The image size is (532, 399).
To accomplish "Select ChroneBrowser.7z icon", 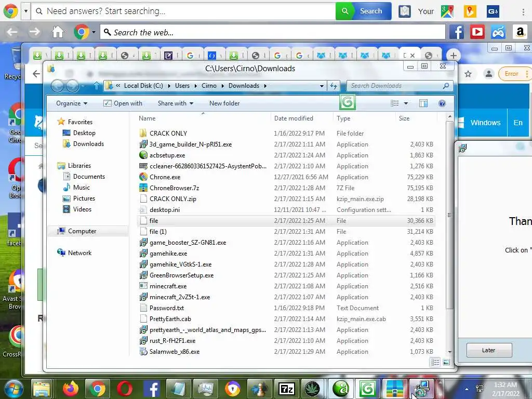I will tap(143, 188).
